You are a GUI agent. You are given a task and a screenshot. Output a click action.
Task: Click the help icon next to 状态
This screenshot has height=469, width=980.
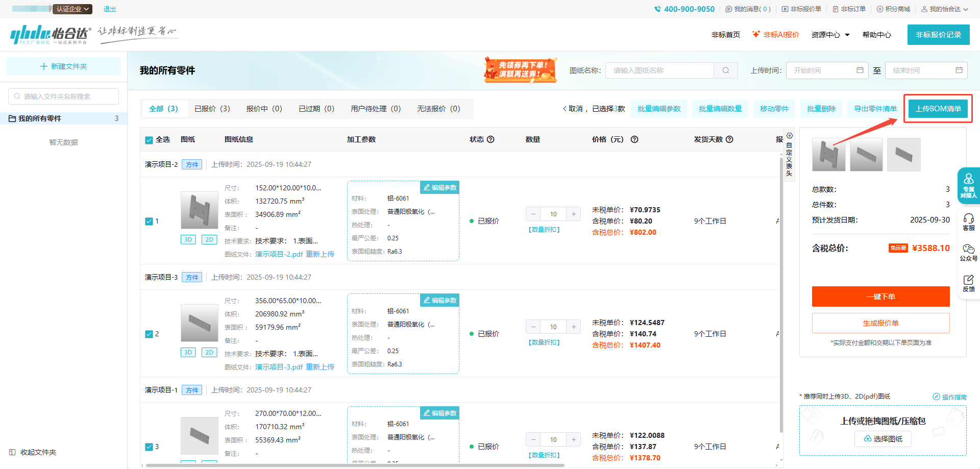click(491, 139)
